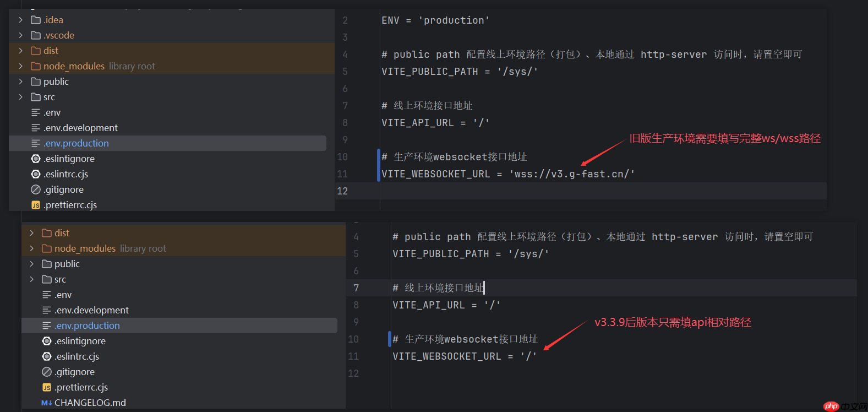The image size is (868, 412).
Task: Select .env.production file name in lower tree
Action: (x=87, y=326)
